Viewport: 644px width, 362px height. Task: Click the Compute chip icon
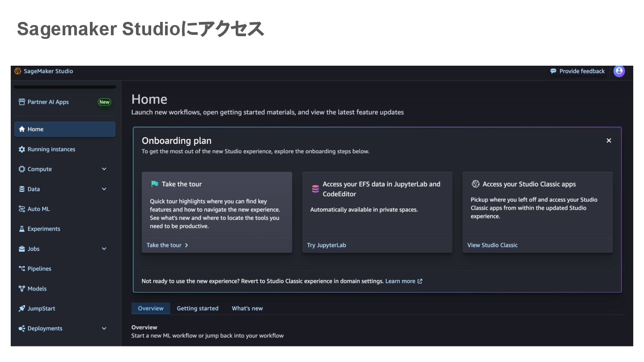(21, 169)
